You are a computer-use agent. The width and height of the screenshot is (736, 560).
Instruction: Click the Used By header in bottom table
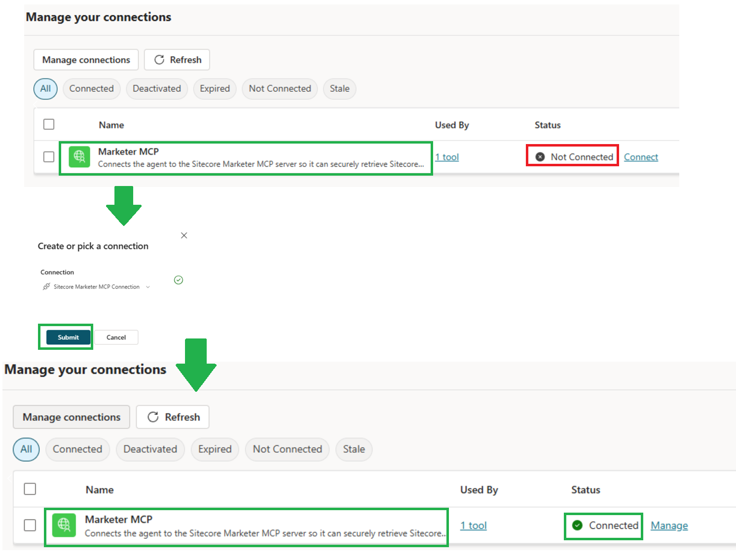pos(479,490)
